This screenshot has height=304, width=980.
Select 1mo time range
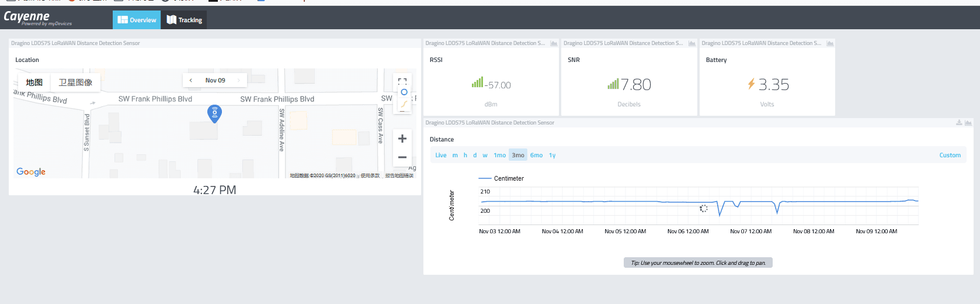point(500,156)
